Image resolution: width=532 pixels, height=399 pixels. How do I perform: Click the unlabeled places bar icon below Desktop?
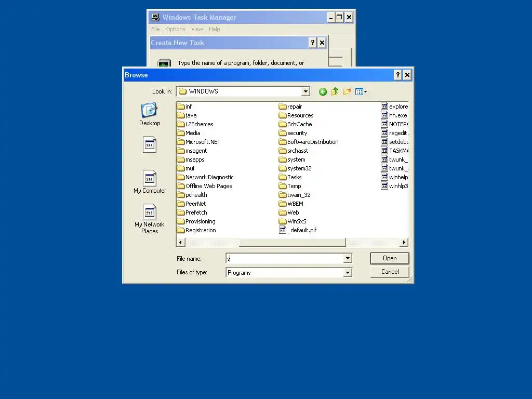click(150, 144)
